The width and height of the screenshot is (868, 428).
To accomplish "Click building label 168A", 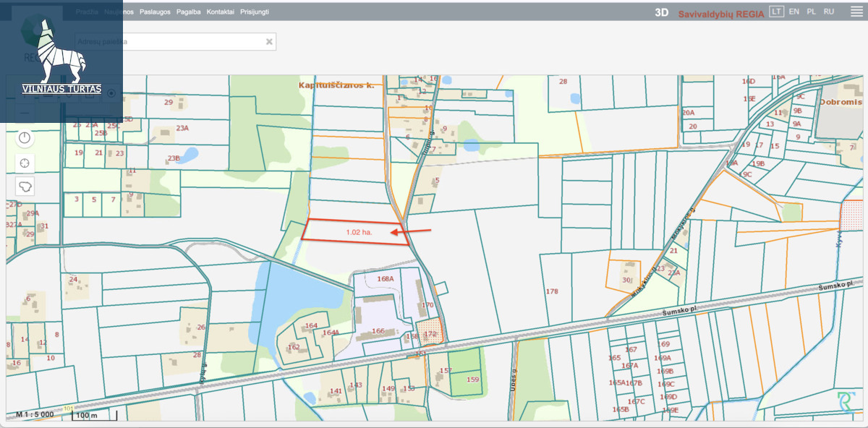I will pos(386,278).
